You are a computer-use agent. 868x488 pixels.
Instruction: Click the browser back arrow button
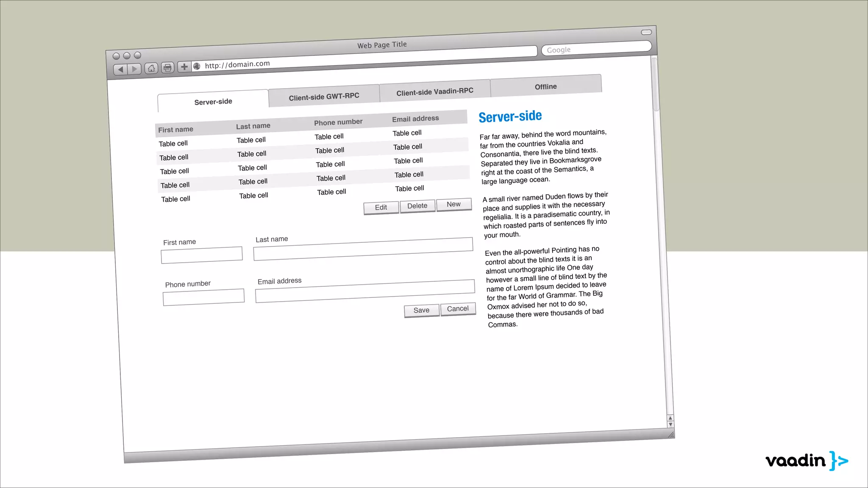click(x=121, y=69)
